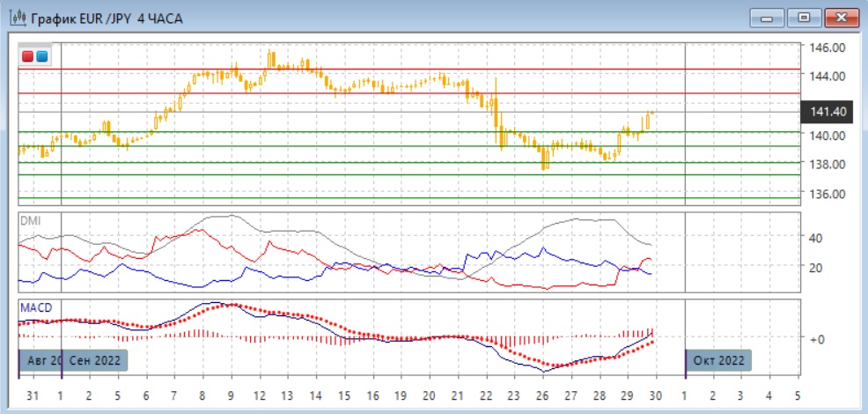This screenshot has width=868, height=414.
Task: Click date 9 on time axis
Action: [231, 396]
